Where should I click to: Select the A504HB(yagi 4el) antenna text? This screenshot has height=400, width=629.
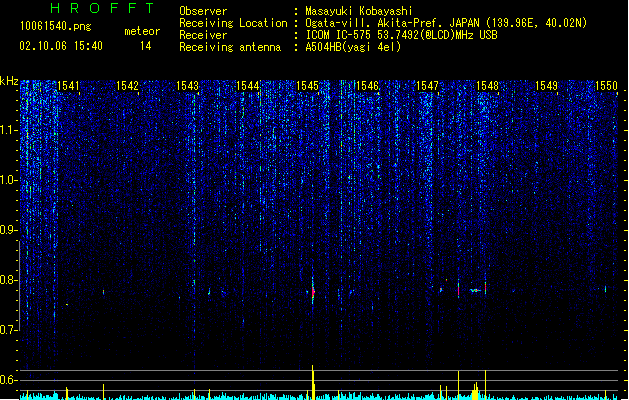tap(353, 47)
